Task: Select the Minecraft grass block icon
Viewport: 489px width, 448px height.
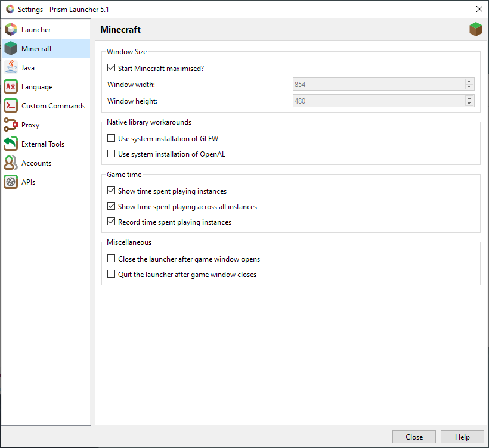Action: click(x=11, y=48)
